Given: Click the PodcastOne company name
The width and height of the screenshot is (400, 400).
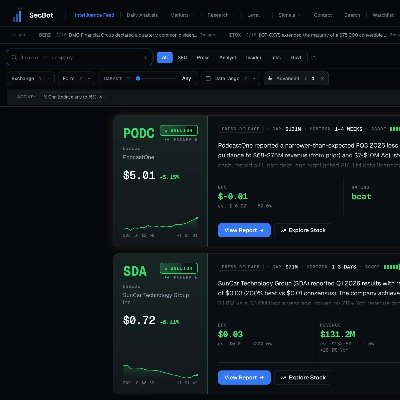Looking at the screenshot, I should point(138,157).
